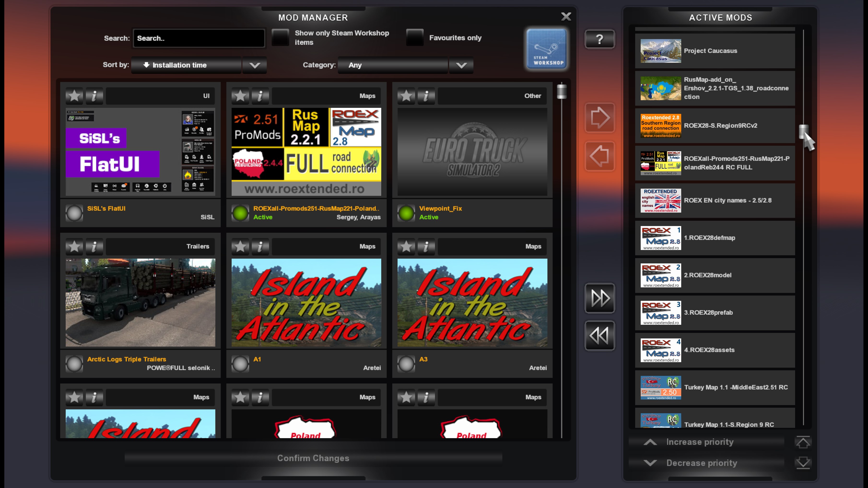This screenshot has height=488, width=868.
Task: Toggle A3 mod activation indicator
Action: coord(406,364)
